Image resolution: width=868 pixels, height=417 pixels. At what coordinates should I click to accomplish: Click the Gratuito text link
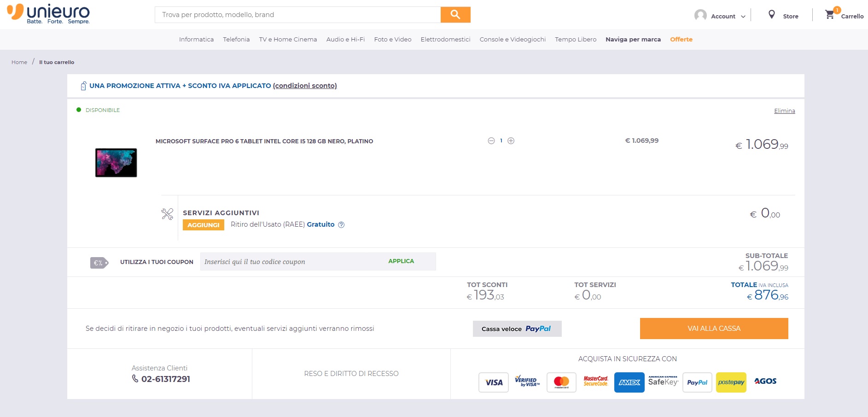click(x=320, y=224)
